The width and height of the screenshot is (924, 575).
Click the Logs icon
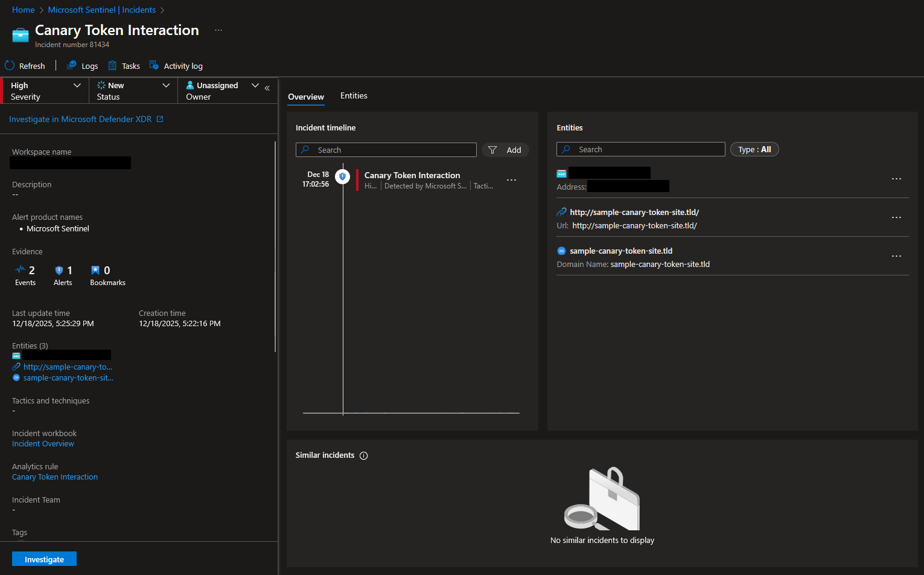click(71, 65)
